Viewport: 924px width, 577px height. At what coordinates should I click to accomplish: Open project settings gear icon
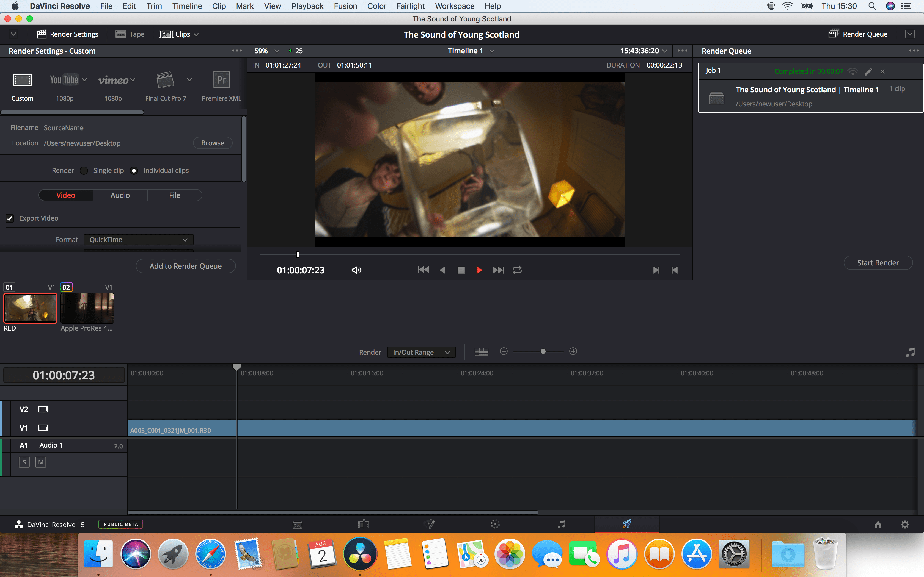pos(904,524)
